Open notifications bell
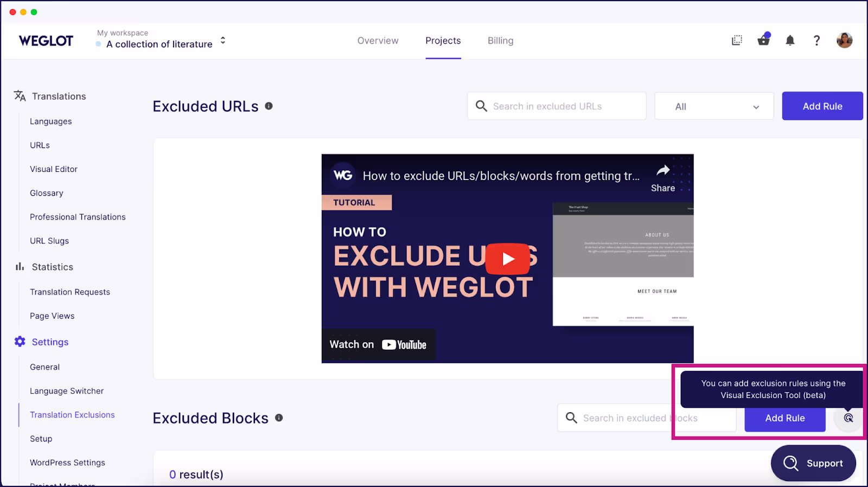 [x=790, y=40]
